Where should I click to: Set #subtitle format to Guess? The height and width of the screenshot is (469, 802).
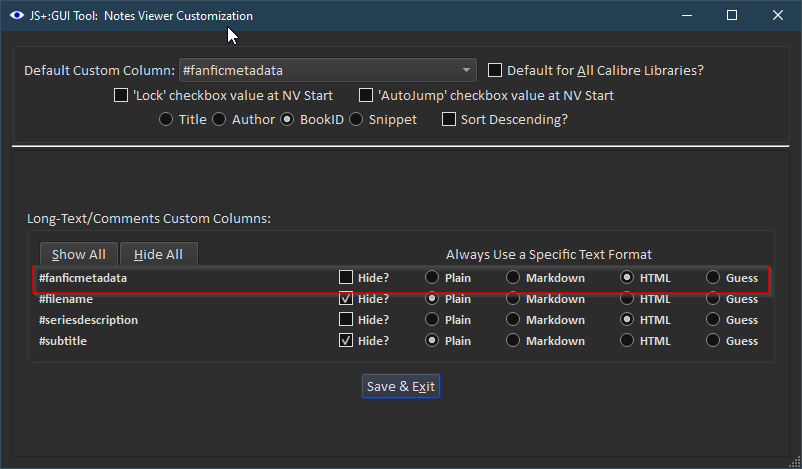coord(713,341)
